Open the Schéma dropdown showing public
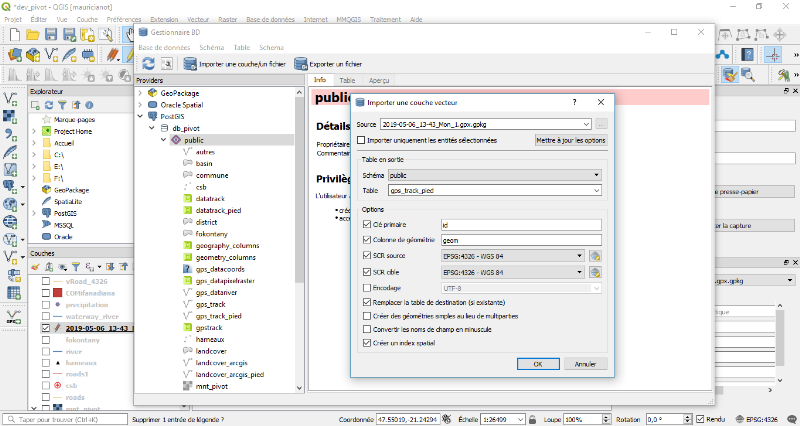The width and height of the screenshot is (800, 426). 494,175
